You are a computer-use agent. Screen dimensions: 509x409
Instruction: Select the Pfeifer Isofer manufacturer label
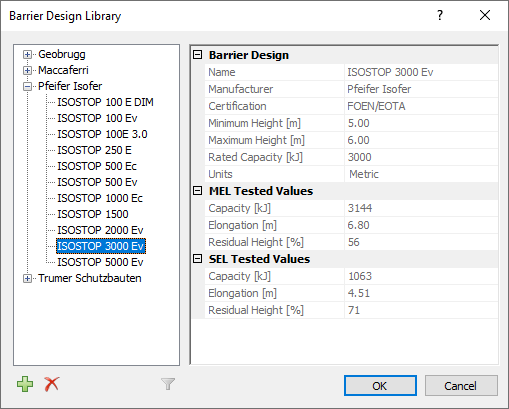[x=70, y=86]
